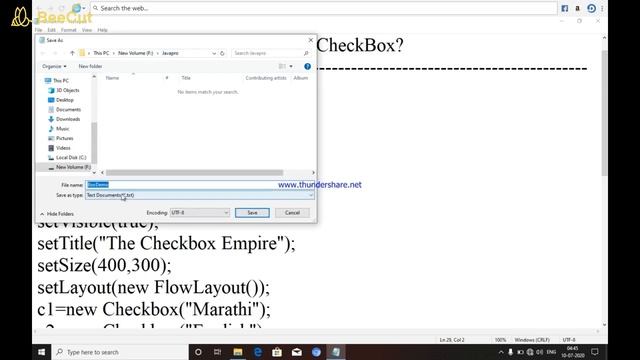Open Cortana from the taskbar
This screenshot has width=640, height=360.
point(198,352)
